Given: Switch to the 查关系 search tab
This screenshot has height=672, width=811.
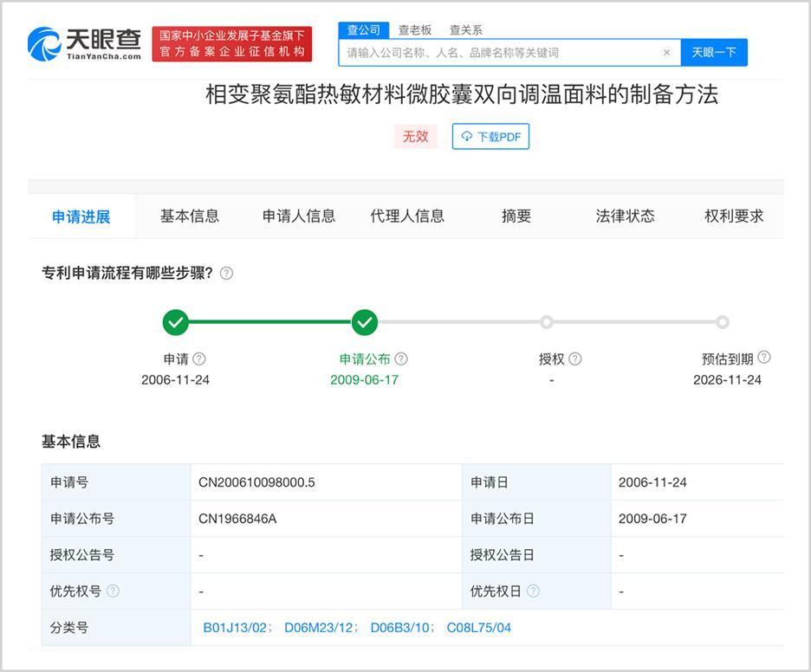Looking at the screenshot, I should (466, 30).
